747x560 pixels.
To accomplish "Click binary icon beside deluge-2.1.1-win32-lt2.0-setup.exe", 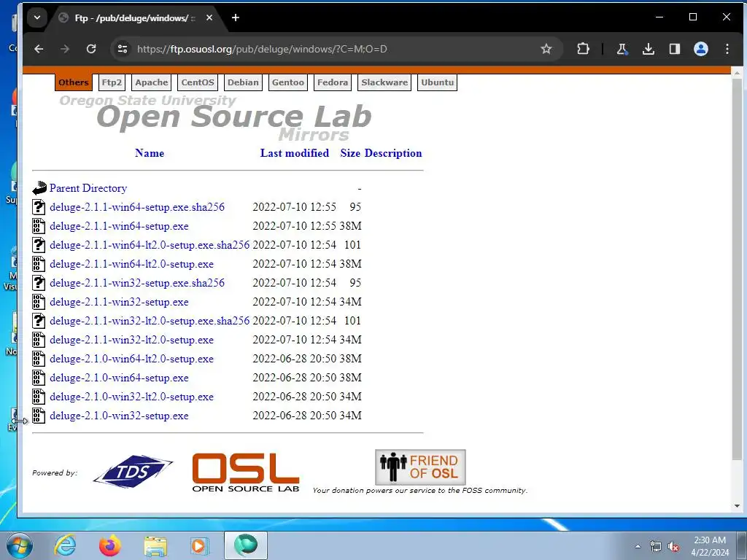I will [x=39, y=340].
